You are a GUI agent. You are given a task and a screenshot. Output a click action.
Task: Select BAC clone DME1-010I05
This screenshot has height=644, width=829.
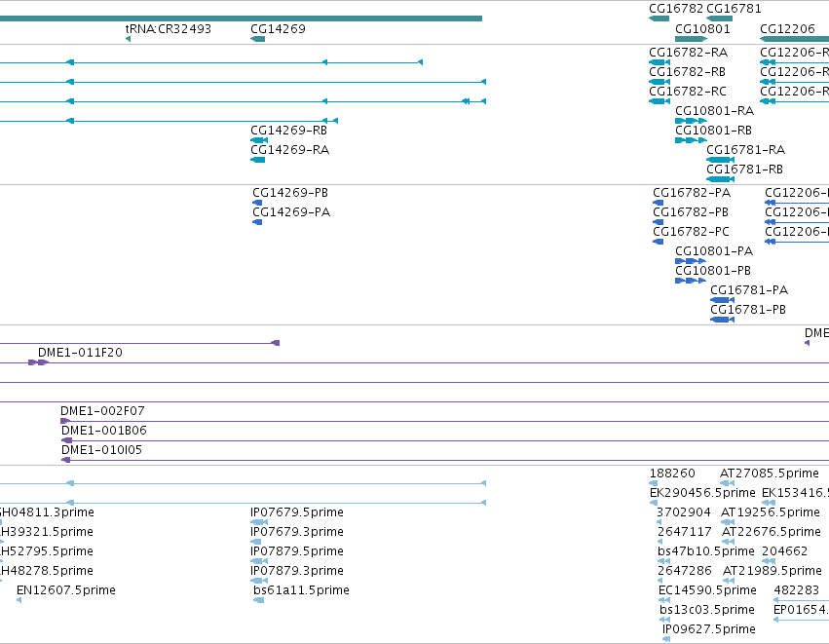pos(101,450)
